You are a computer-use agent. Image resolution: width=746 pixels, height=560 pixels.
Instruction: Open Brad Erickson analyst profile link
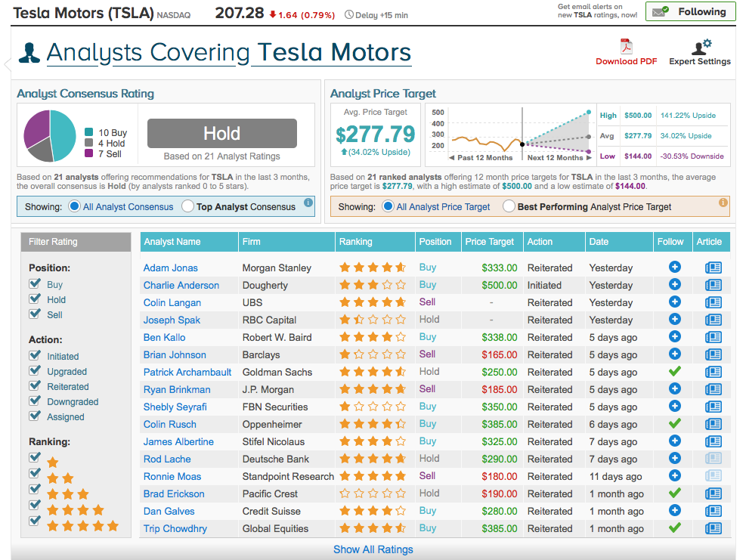[174, 493]
